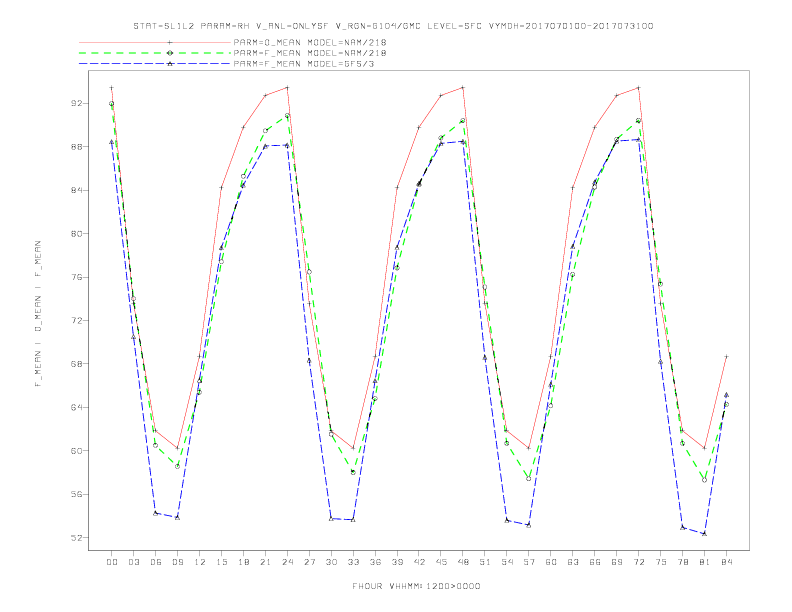Click y-axis tick label 84

tap(76, 190)
